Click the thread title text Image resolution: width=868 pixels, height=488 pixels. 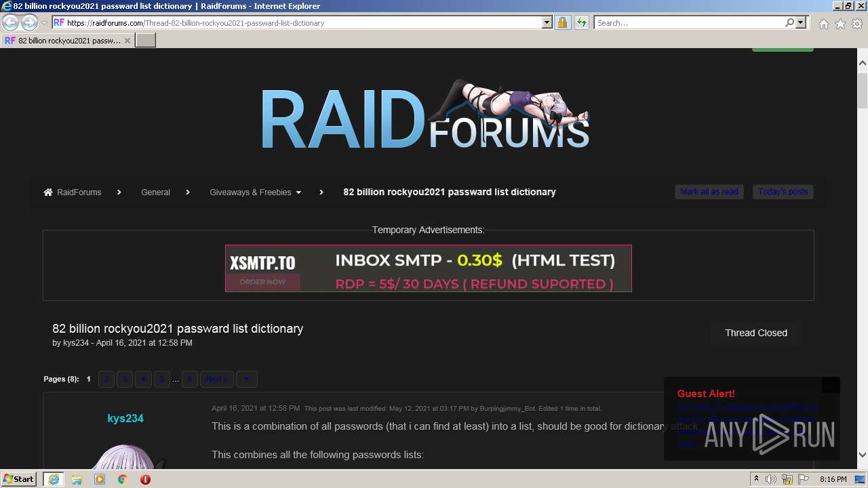click(178, 329)
